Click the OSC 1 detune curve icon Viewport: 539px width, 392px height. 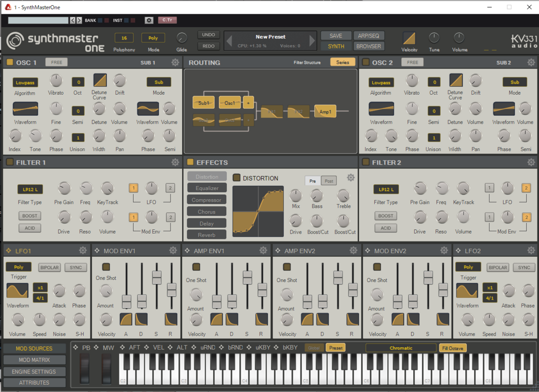100,81
